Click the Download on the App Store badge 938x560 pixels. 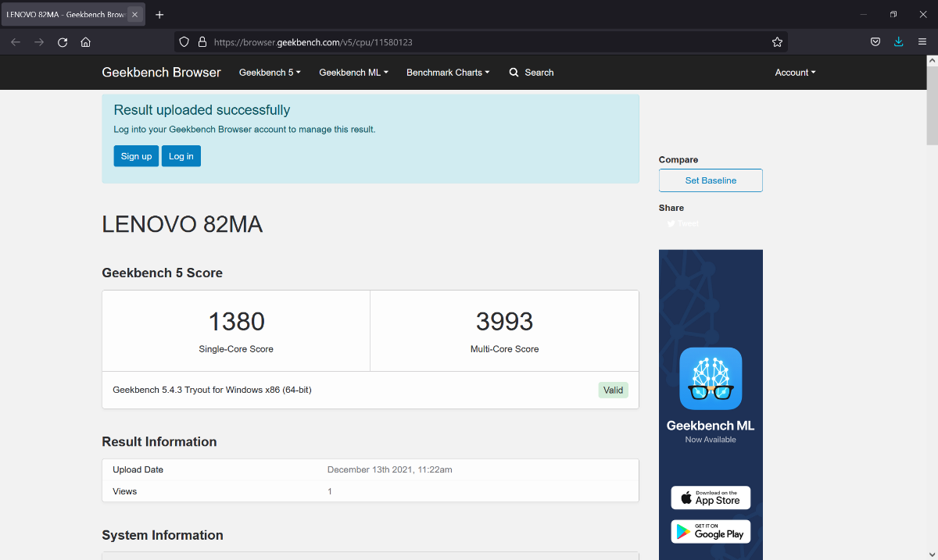[711, 498]
